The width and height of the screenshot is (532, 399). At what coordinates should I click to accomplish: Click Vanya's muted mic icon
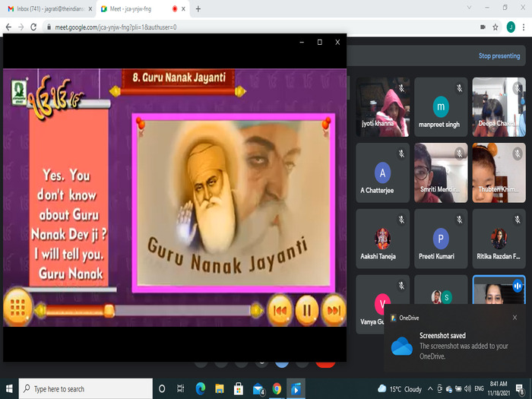click(401, 286)
